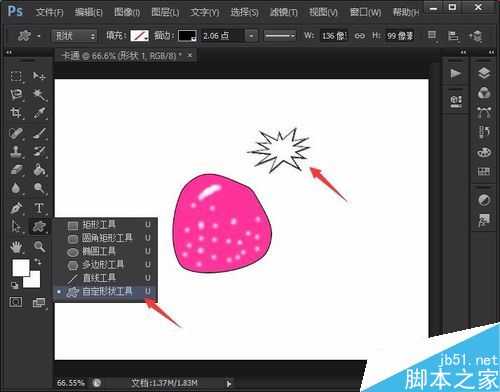Select the Brush tool

coord(39,134)
